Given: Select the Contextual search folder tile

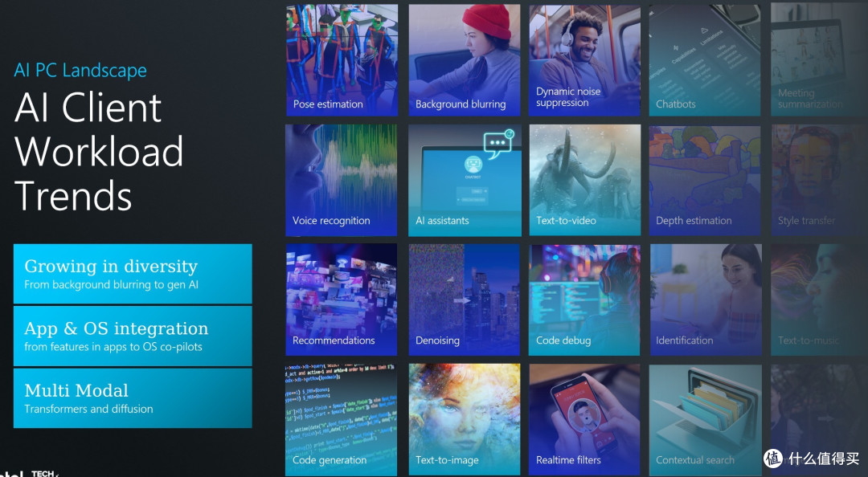Looking at the screenshot, I should [x=705, y=418].
